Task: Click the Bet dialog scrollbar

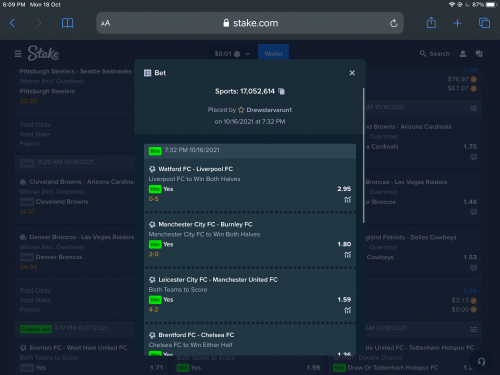Action: tap(363, 156)
